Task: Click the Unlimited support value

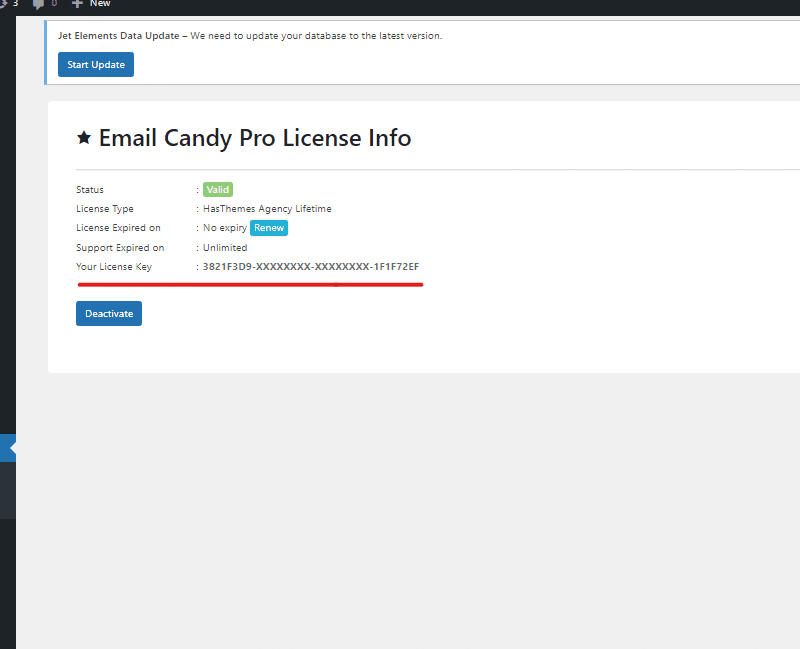Action: [225, 247]
